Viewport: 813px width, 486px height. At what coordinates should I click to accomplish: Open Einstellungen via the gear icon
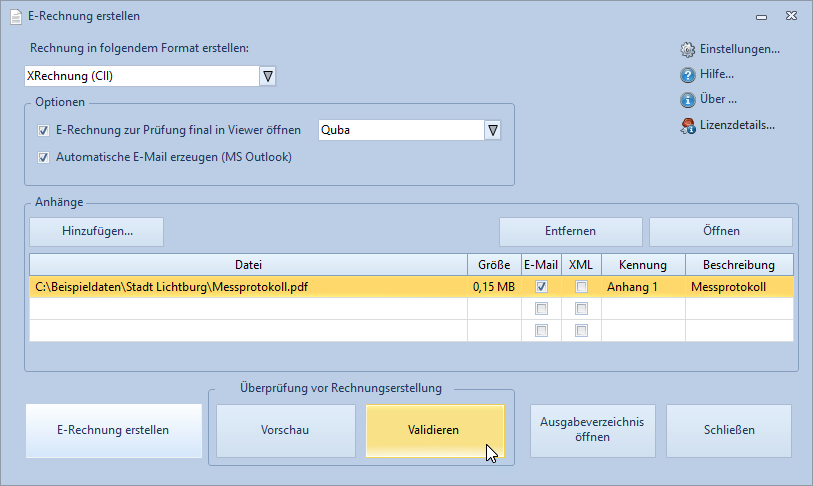(688, 50)
